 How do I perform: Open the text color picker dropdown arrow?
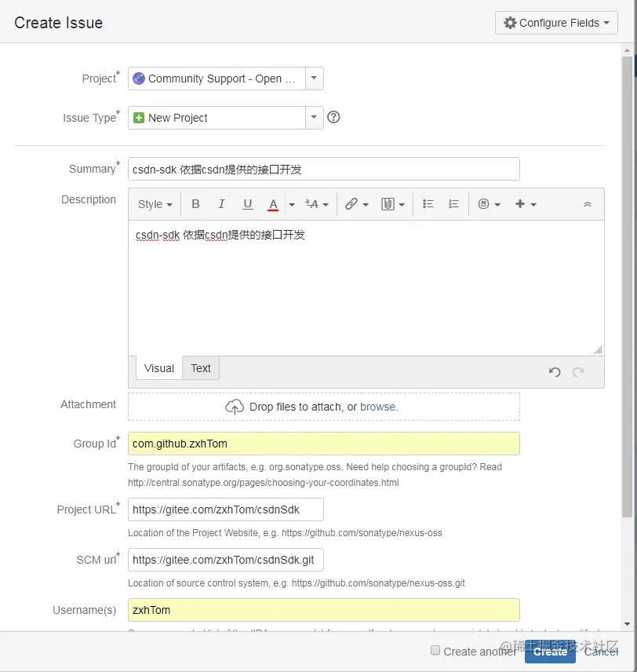(x=292, y=204)
